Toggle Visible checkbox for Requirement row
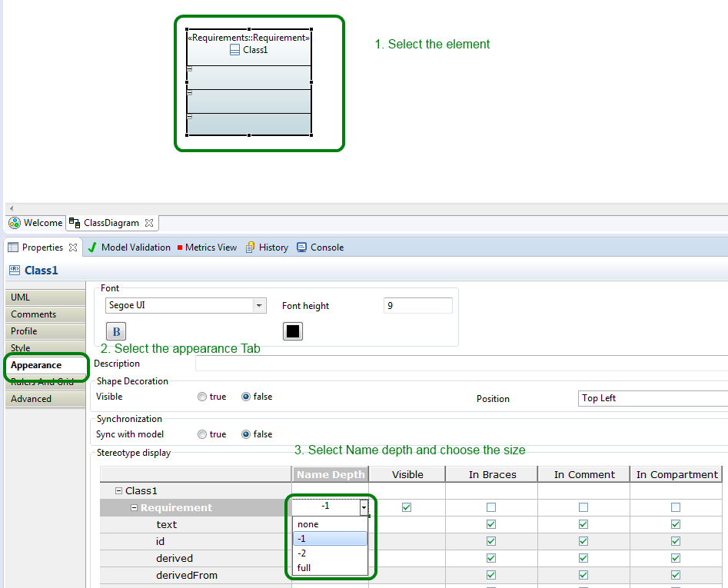This screenshot has height=588, width=728. [x=407, y=507]
